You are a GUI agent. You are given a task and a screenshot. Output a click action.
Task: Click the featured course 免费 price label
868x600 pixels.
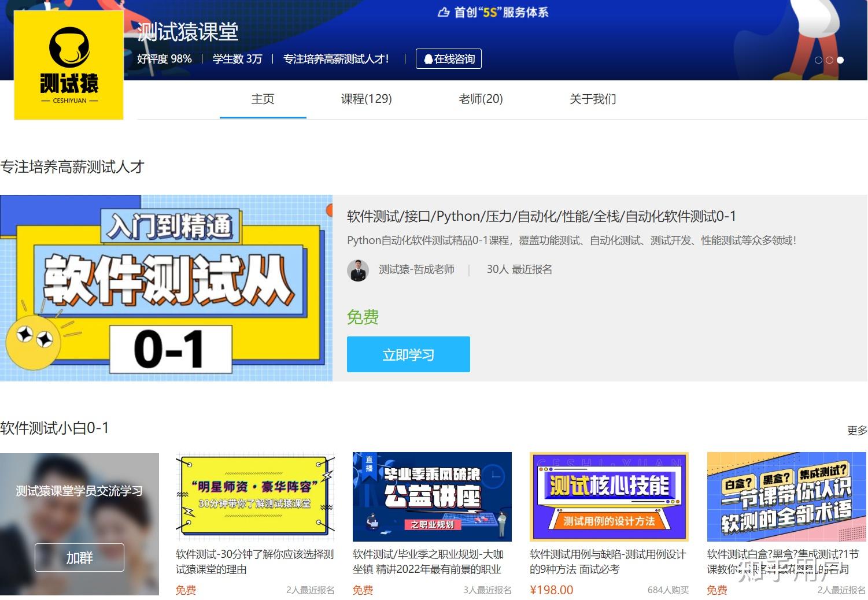[363, 317]
